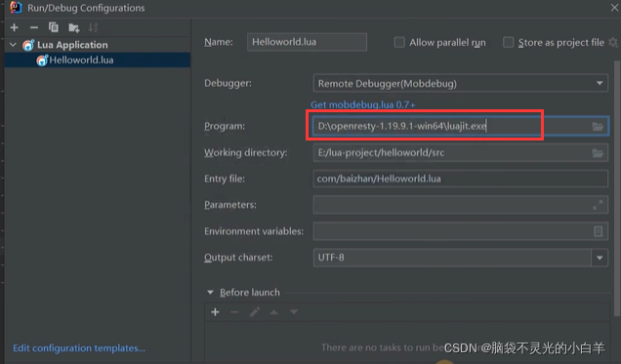Collapse the Before launch section

coord(210,293)
